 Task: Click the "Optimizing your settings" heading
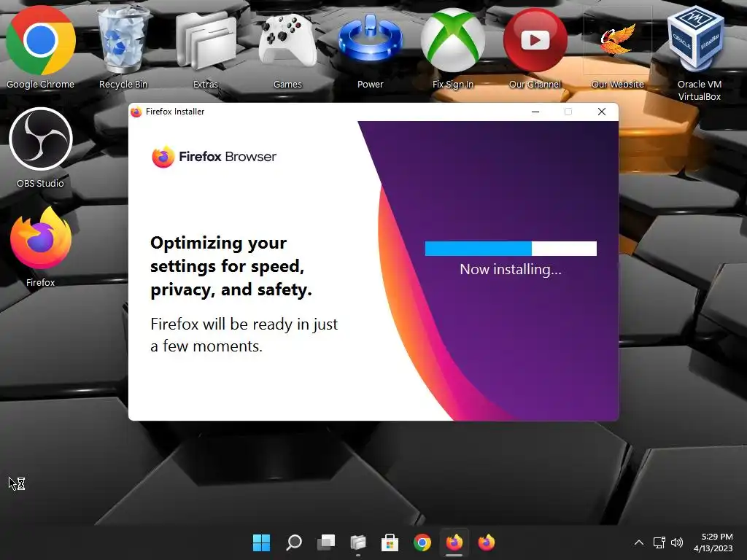tap(231, 266)
